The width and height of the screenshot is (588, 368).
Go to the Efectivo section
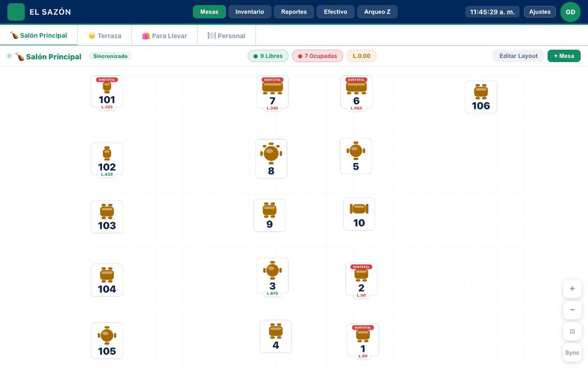336,12
